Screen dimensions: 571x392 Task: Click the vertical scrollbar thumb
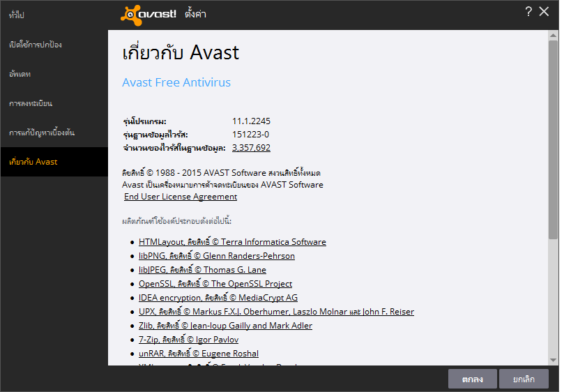pyautogui.click(x=553, y=140)
